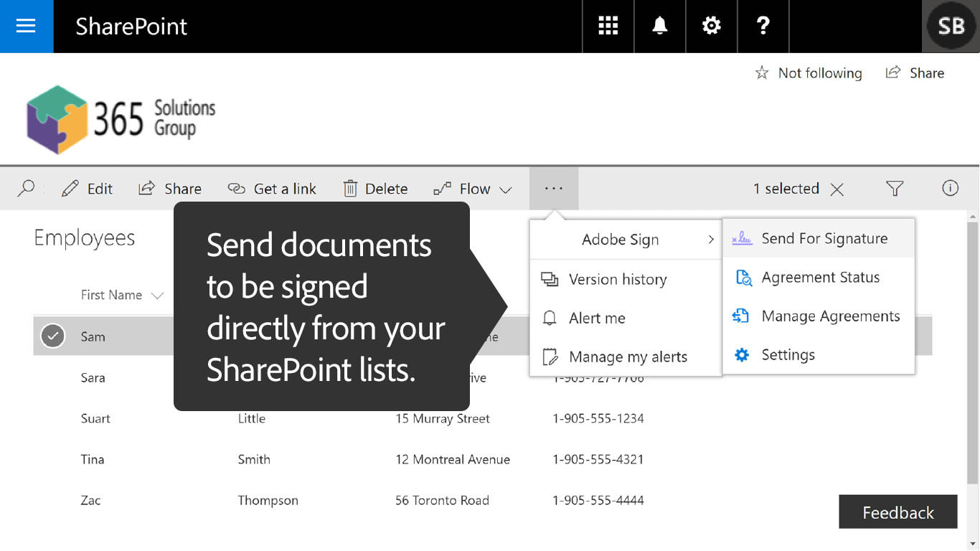Click the SharePoint title
Screen dimensions: 980x551
click(131, 27)
